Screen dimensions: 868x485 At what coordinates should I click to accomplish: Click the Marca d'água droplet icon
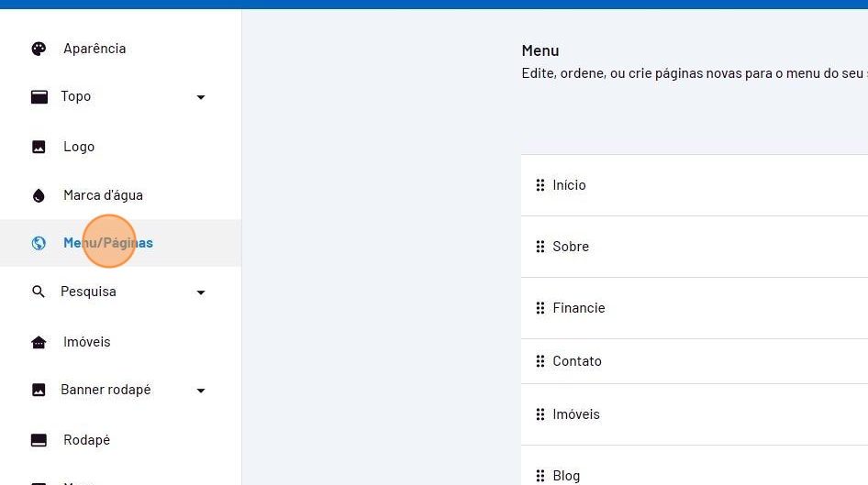tap(39, 195)
